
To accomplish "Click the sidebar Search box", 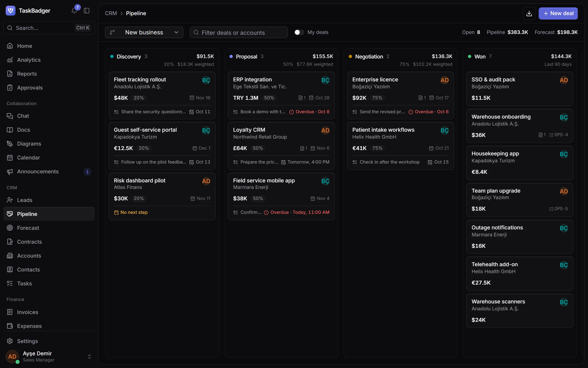I will coord(49,28).
